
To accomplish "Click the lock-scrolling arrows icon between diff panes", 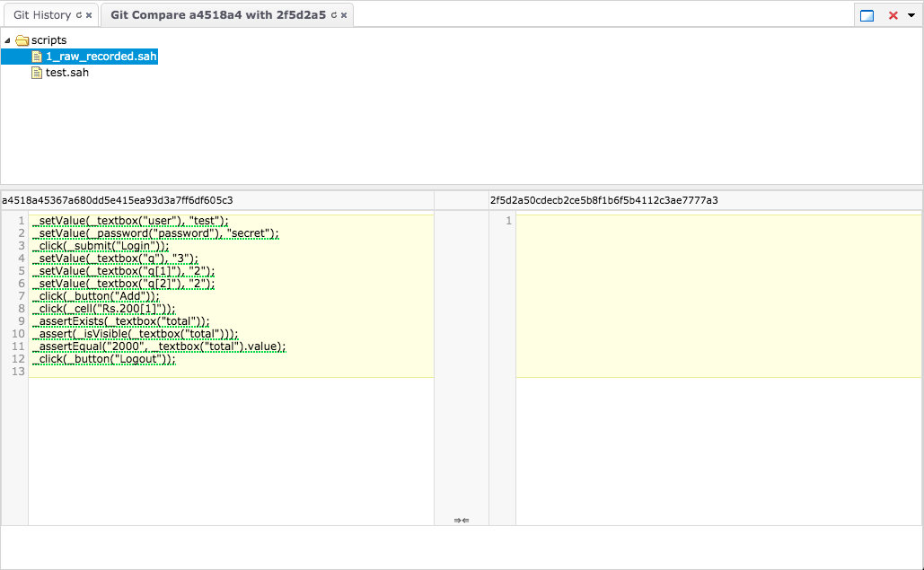I will tap(461, 520).
